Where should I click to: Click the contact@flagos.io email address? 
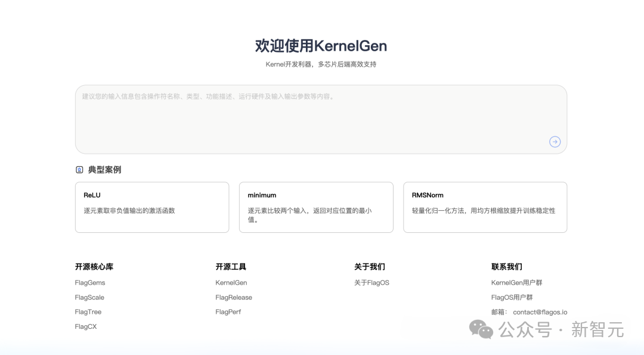point(540,312)
